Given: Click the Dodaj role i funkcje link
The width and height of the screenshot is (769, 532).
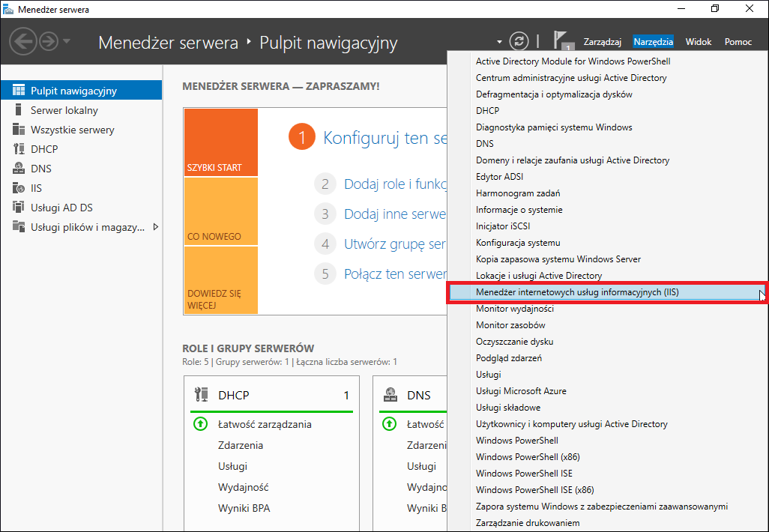Looking at the screenshot, I should (x=395, y=184).
